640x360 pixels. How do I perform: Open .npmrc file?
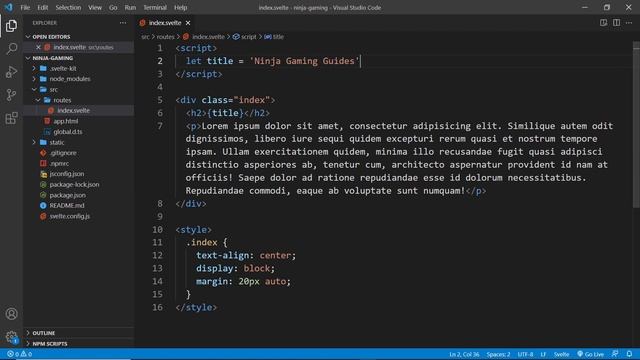click(59, 163)
